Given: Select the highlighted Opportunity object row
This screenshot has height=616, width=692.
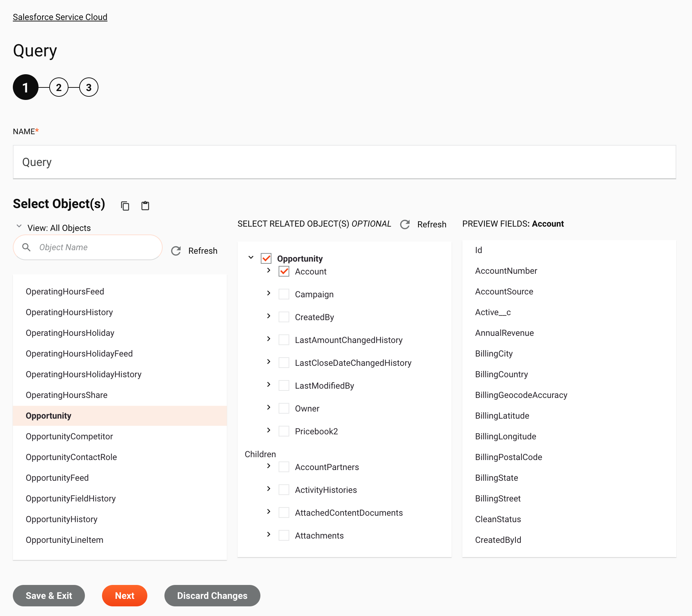Looking at the screenshot, I should tap(120, 416).
